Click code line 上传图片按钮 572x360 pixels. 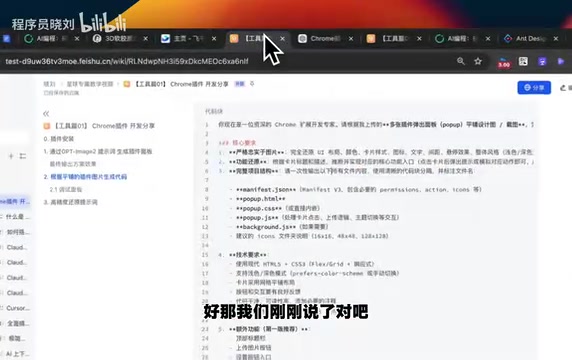coord(254,348)
